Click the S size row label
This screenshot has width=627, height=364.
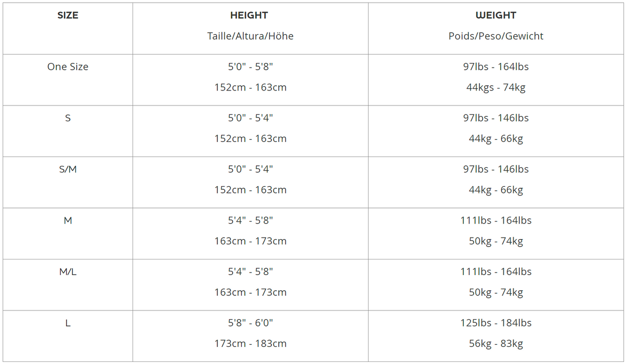[x=68, y=118]
